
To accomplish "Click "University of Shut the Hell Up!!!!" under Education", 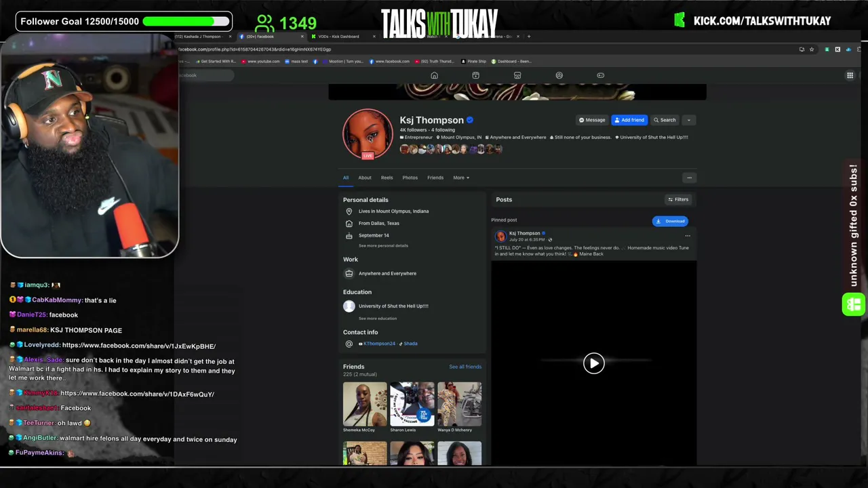I will click(x=393, y=306).
